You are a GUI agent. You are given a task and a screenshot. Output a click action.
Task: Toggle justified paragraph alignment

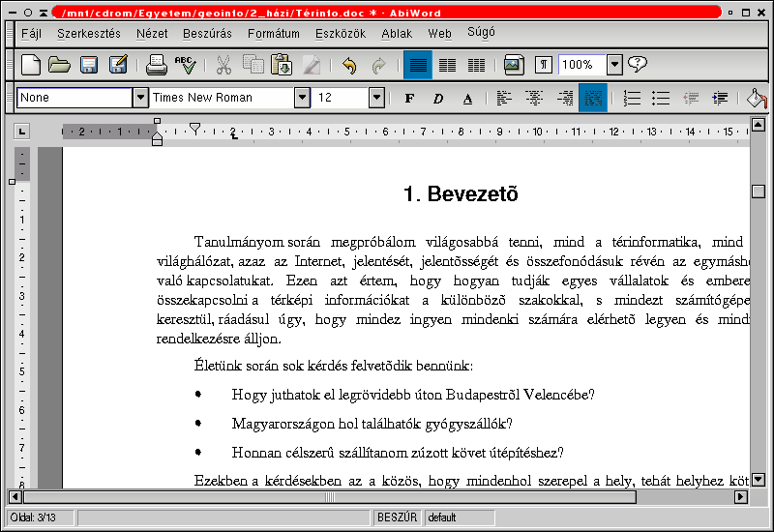[x=593, y=98]
